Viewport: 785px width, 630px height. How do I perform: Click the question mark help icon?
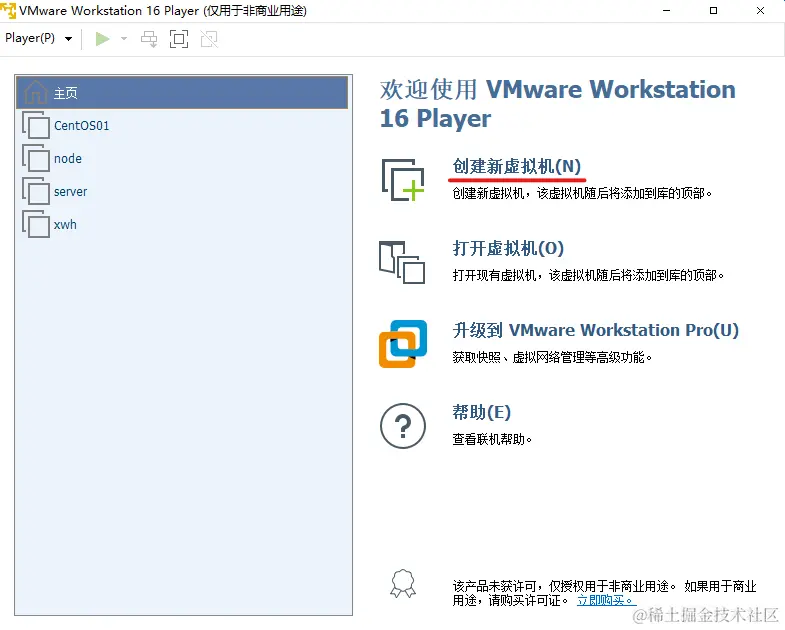click(x=403, y=426)
